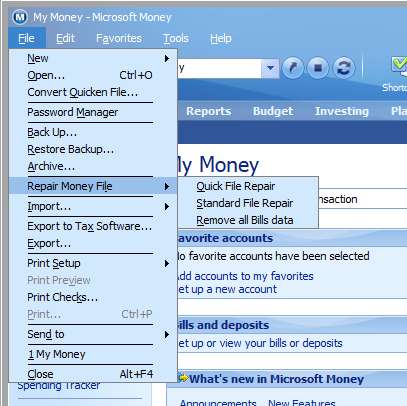Choose Back Up from the File menu
407x406 pixels.
(52, 132)
